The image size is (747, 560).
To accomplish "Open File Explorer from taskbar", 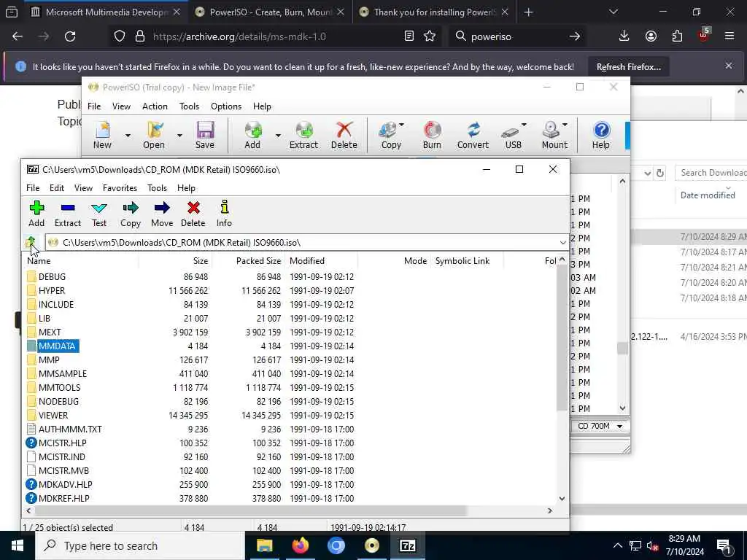I will tap(264, 545).
